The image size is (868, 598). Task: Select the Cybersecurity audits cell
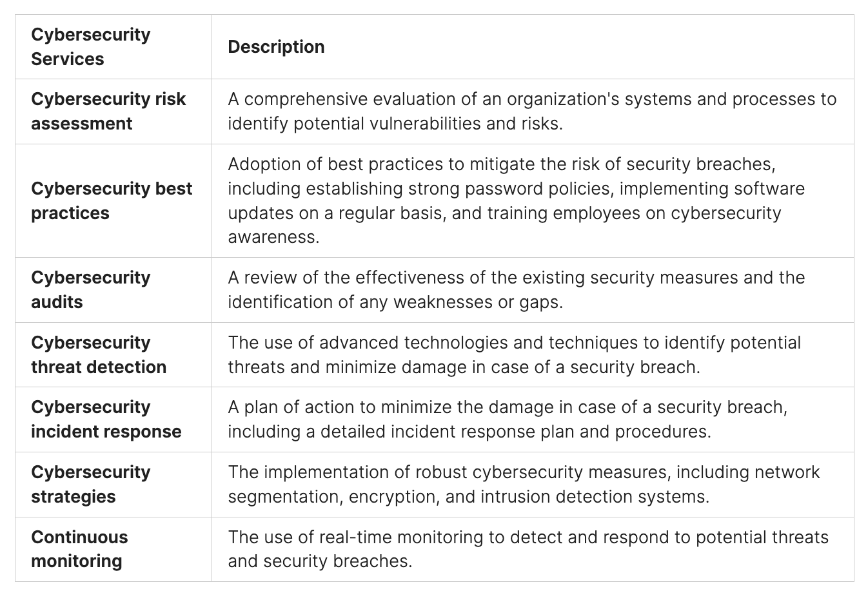click(90, 289)
